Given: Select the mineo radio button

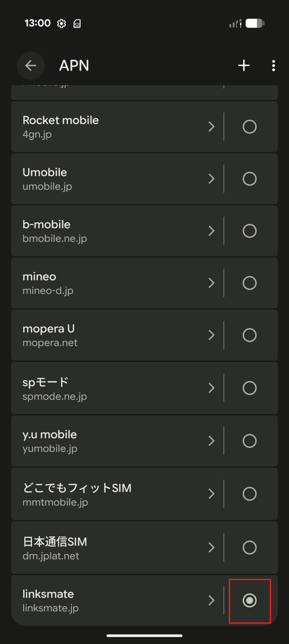Looking at the screenshot, I should click(250, 283).
